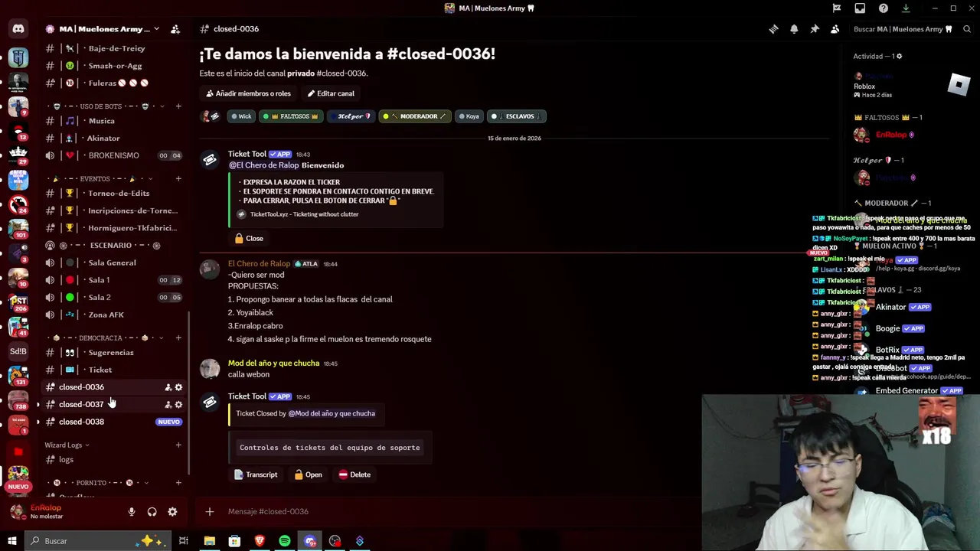The image size is (980, 551).
Task: Open the Sd!B server icon
Action: click(18, 351)
